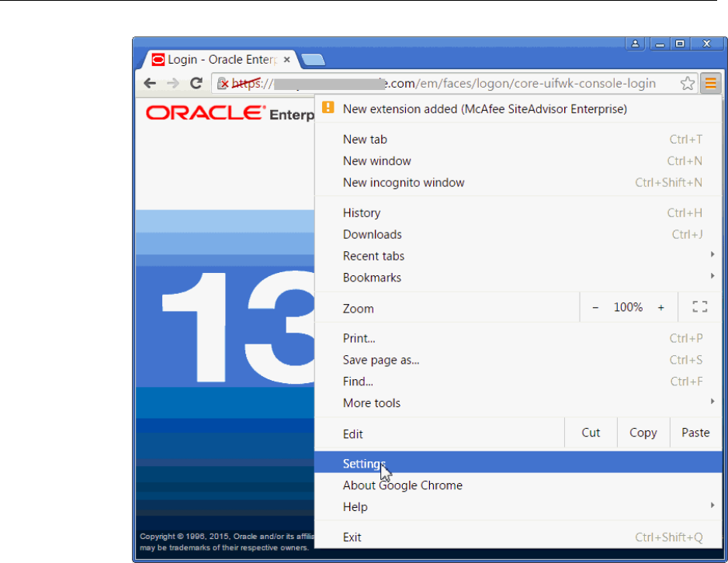Close the Chrome window

tap(706, 43)
